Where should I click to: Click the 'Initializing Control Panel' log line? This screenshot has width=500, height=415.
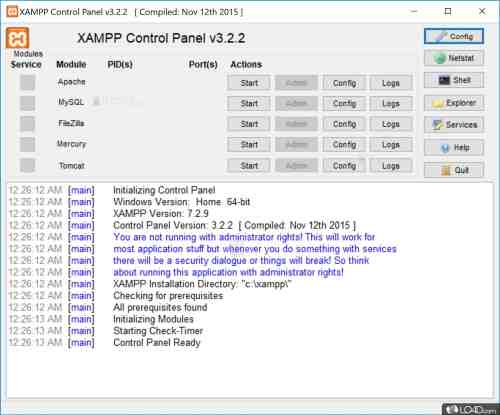point(164,190)
